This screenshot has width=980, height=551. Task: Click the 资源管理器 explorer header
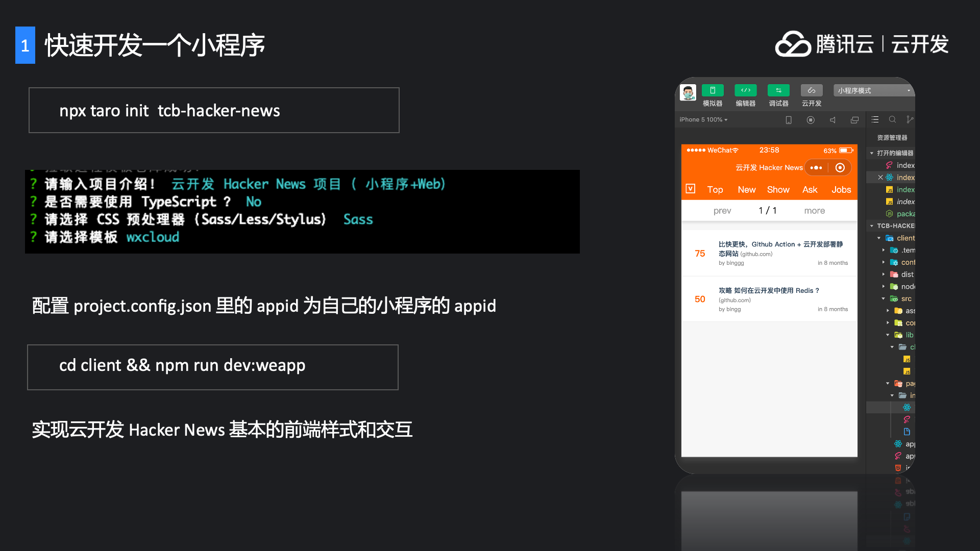pyautogui.click(x=892, y=138)
